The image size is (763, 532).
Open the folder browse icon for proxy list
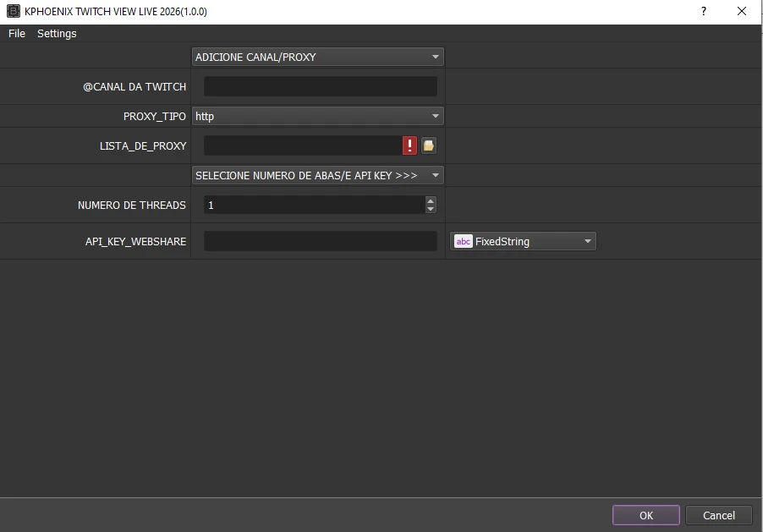click(429, 145)
